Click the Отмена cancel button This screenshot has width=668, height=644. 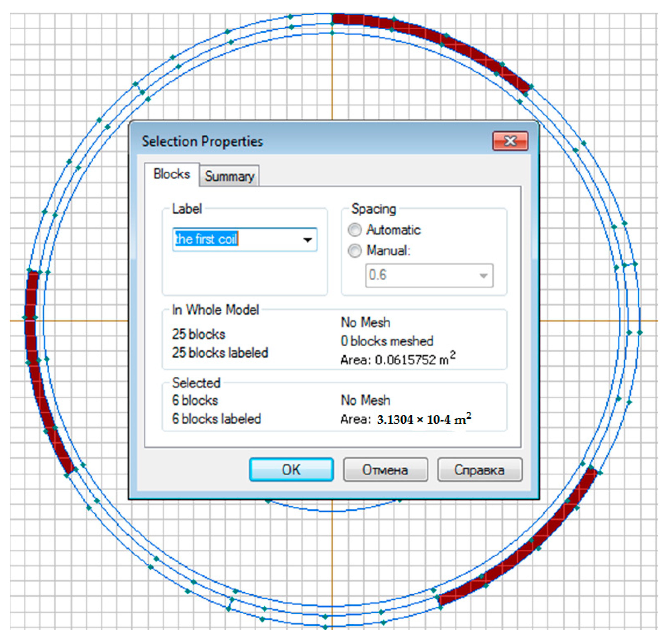pos(385,470)
